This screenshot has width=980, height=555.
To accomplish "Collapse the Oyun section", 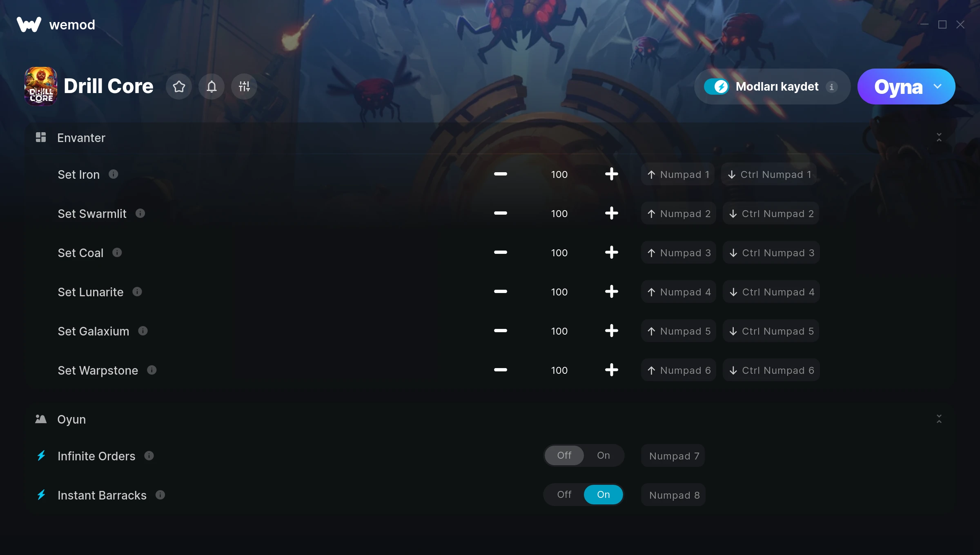I will (x=939, y=419).
